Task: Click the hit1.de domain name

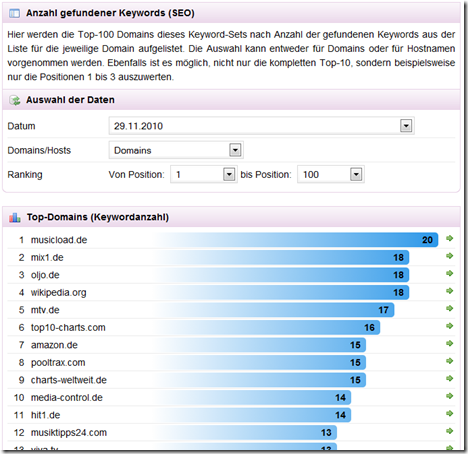Action: (45, 415)
